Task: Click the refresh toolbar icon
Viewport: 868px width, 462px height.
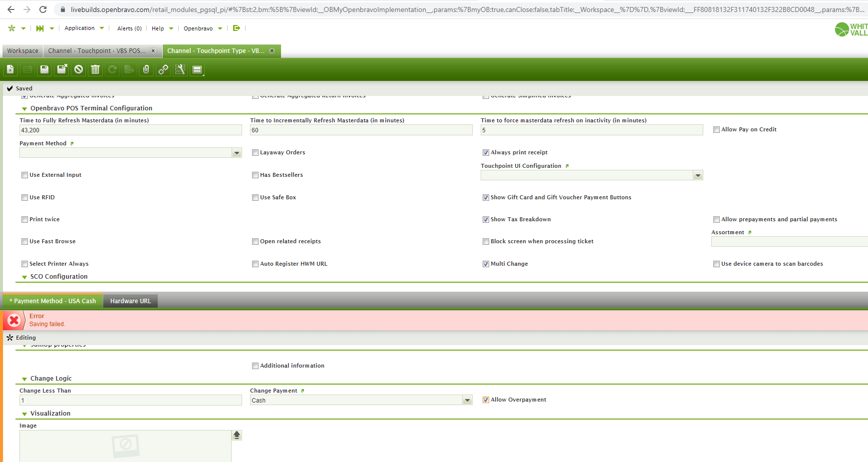Action: (113, 69)
